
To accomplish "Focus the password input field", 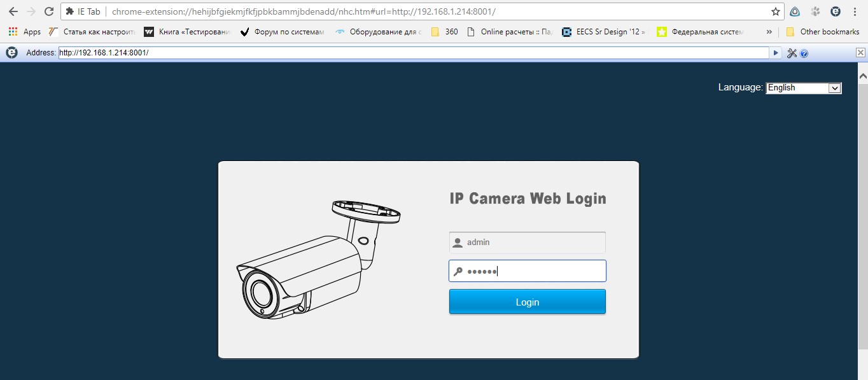I will (x=535, y=271).
